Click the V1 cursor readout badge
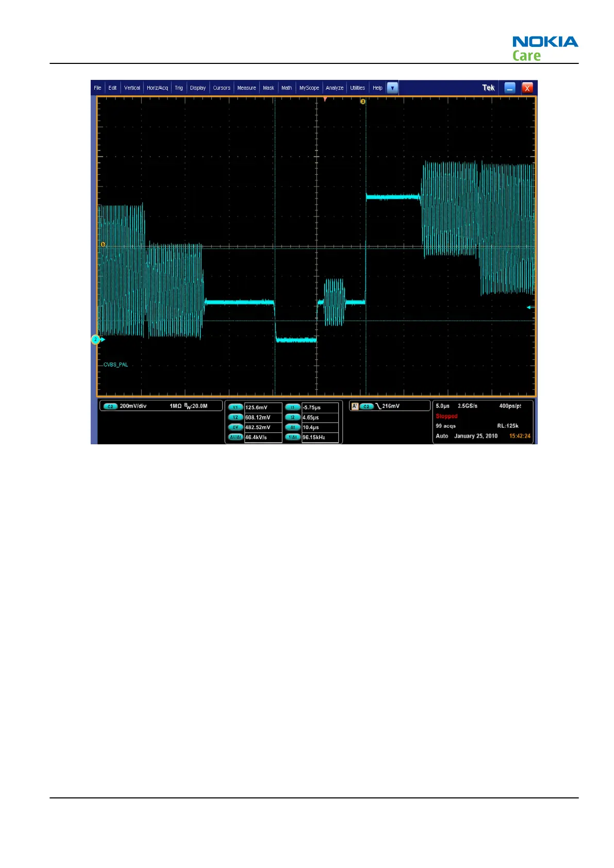Screen dimensions: 614x868 coord(235,407)
